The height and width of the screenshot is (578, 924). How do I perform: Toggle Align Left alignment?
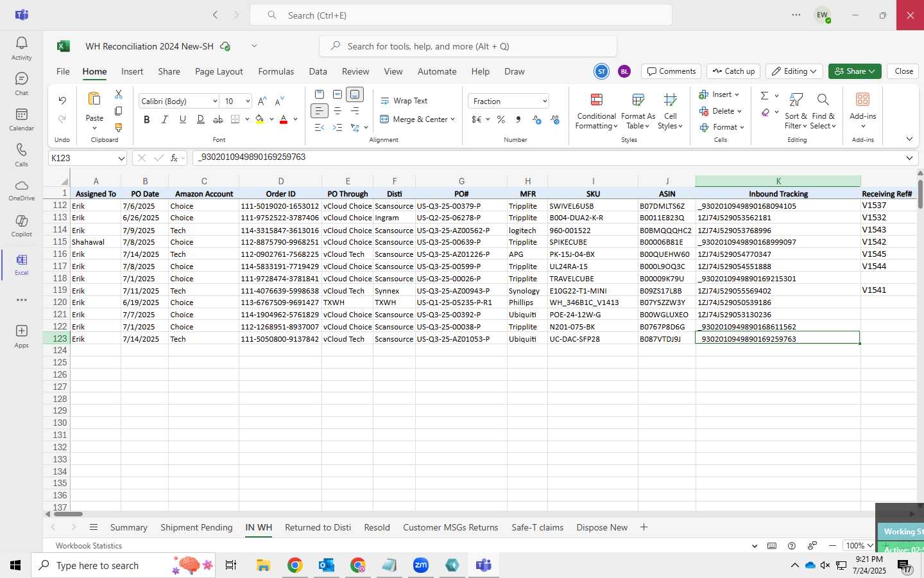point(320,111)
